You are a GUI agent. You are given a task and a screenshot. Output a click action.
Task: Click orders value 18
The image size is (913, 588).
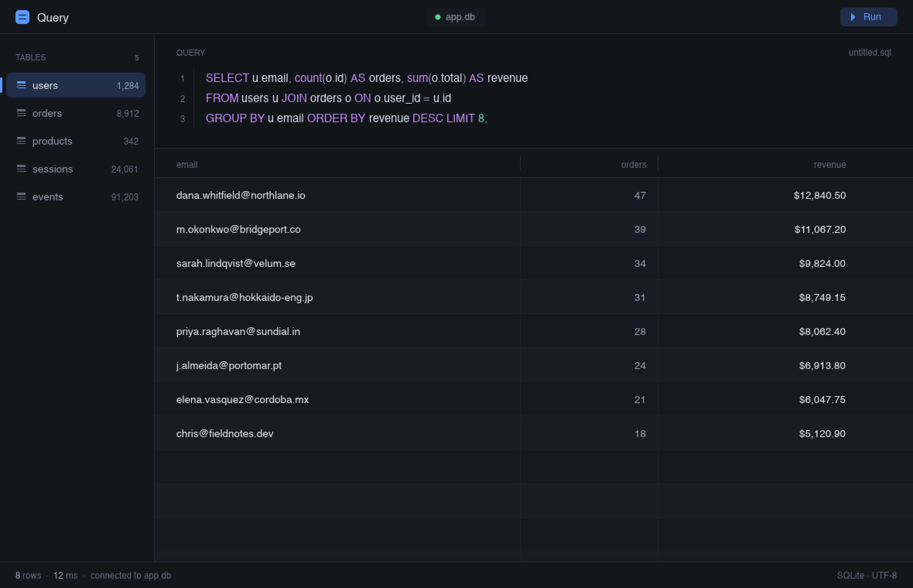pyautogui.click(x=640, y=434)
